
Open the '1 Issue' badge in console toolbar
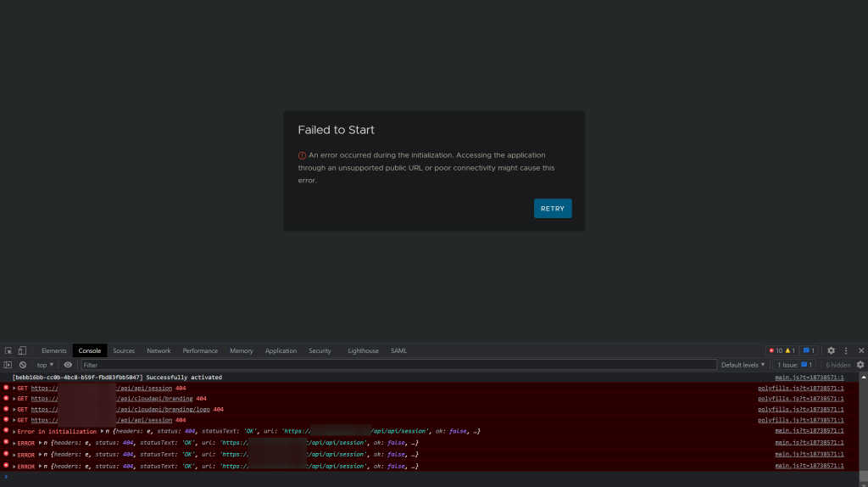tap(794, 365)
